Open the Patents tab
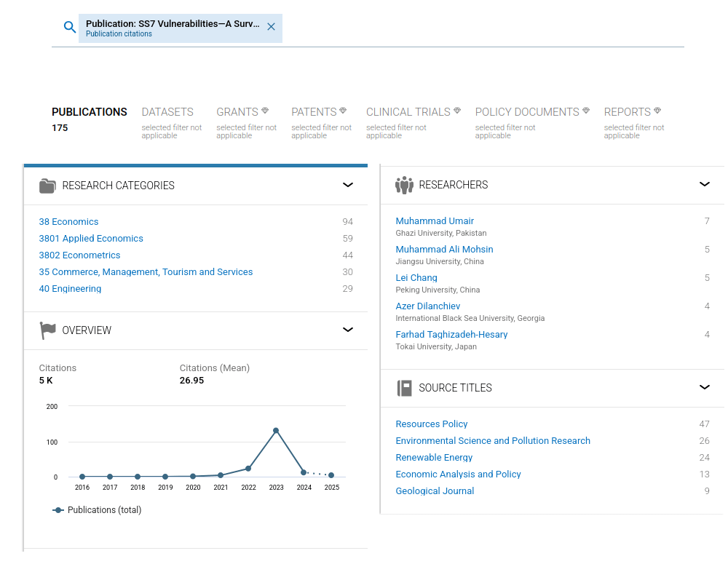The width and height of the screenshot is (728, 564). coord(314,112)
